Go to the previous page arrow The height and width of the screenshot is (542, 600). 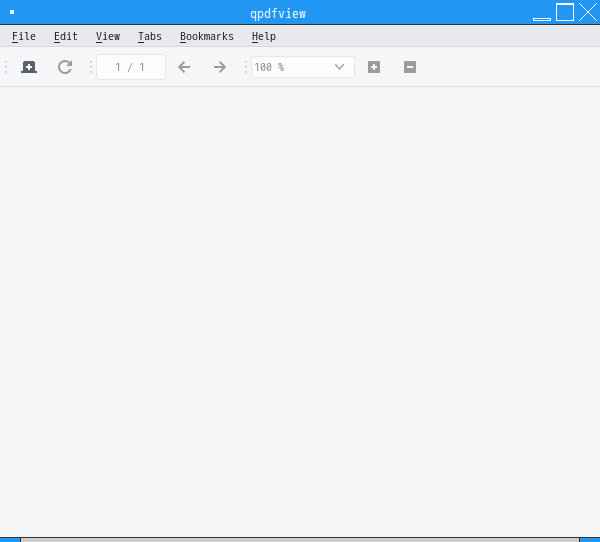tap(184, 67)
